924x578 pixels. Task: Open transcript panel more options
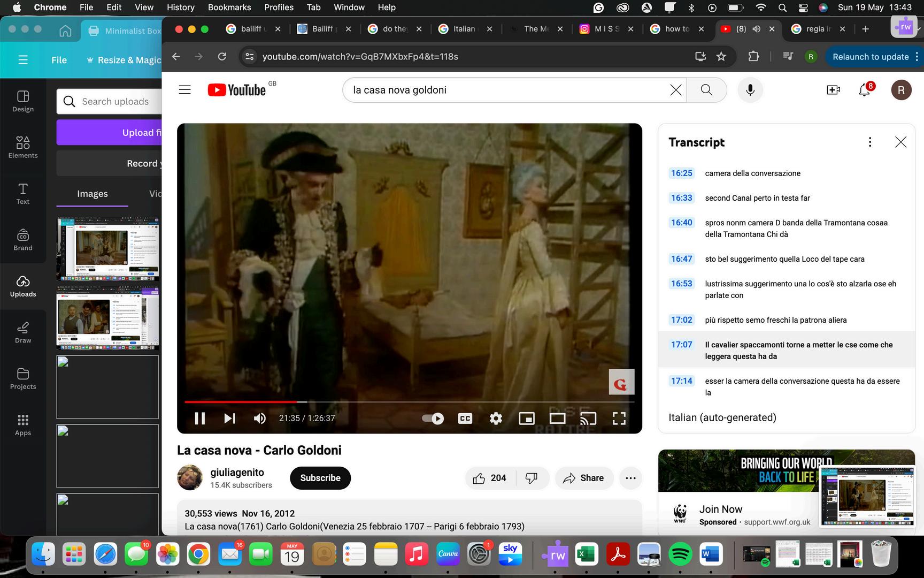[870, 142]
